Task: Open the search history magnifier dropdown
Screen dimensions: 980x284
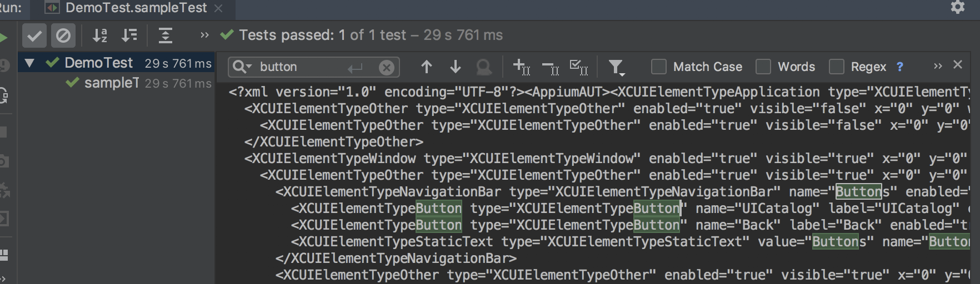Action: click(x=242, y=67)
